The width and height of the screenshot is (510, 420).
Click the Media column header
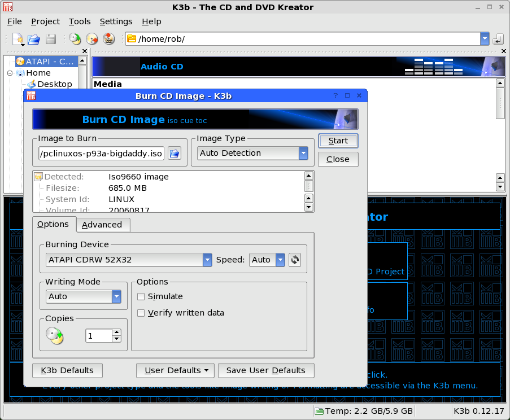pos(108,84)
